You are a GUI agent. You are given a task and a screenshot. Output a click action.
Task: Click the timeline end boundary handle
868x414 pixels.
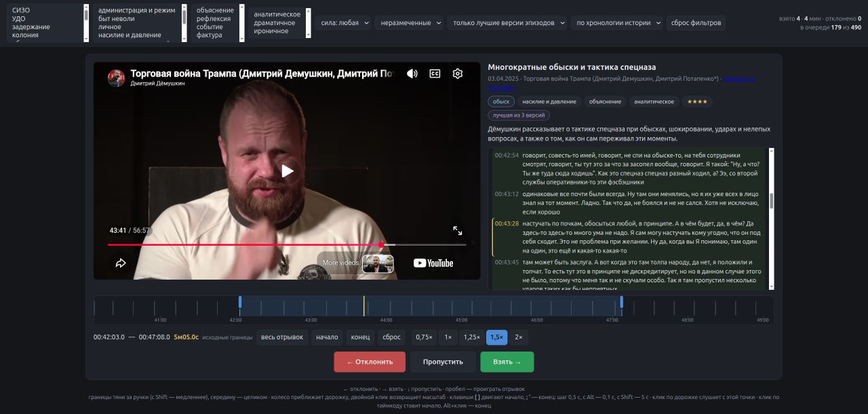[x=621, y=302]
